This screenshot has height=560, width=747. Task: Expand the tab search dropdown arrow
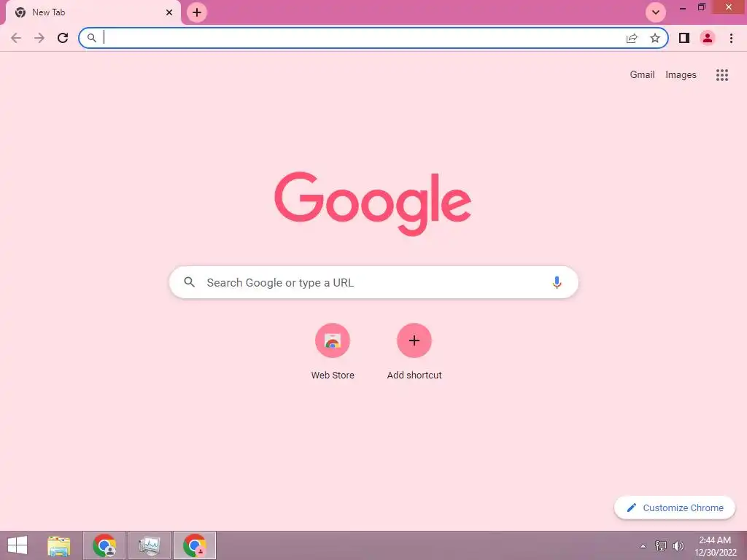coord(656,12)
